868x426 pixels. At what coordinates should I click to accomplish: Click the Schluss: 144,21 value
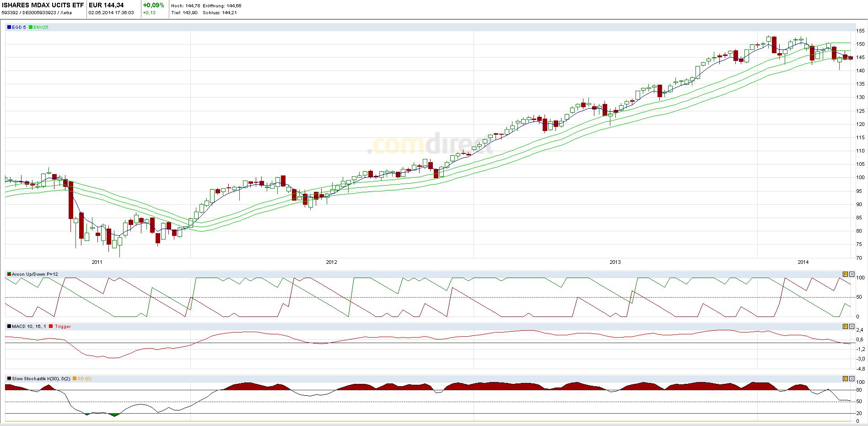(219, 13)
